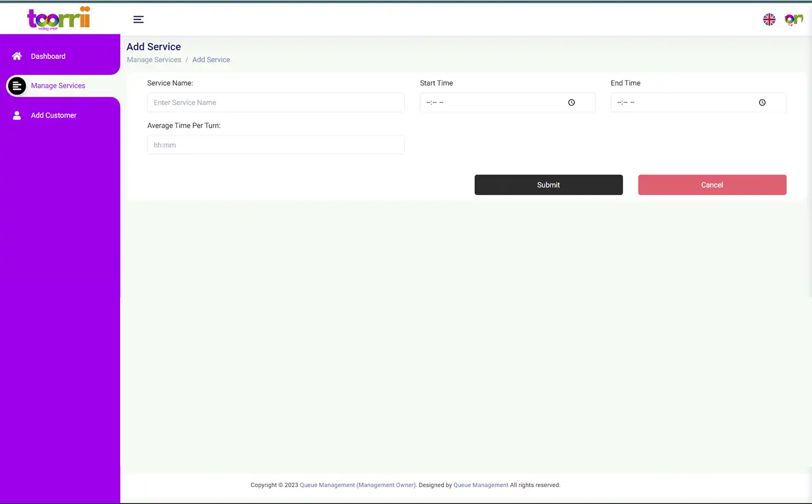812x504 pixels.
Task: Open the sidebar hamburger menu
Action: [x=138, y=19]
